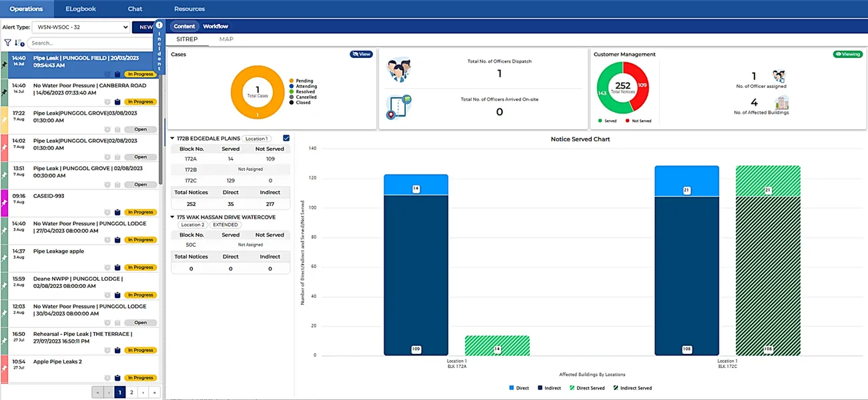Open the Alert Type dropdown
Image resolution: width=868 pixels, height=400 pixels.
[80, 27]
